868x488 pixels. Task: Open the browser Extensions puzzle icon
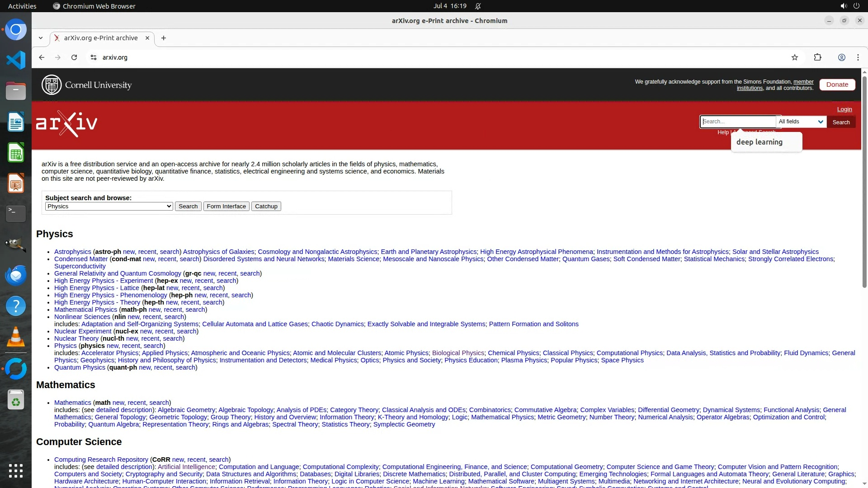817,57
